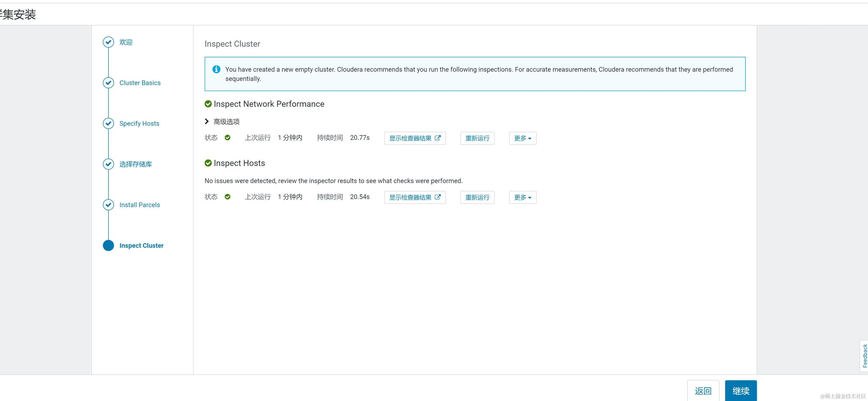Click the Specify Hosts step checkmark circle
This screenshot has width=868, height=401.
point(108,124)
